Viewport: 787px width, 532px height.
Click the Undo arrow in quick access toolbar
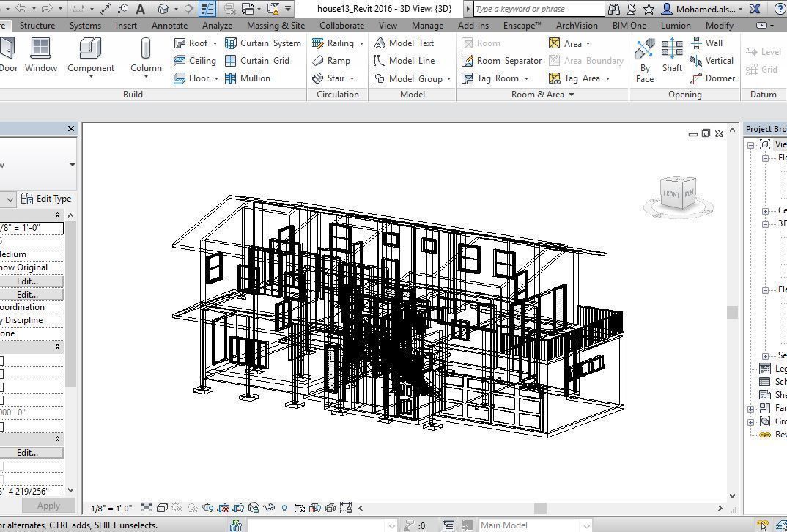pos(21,9)
